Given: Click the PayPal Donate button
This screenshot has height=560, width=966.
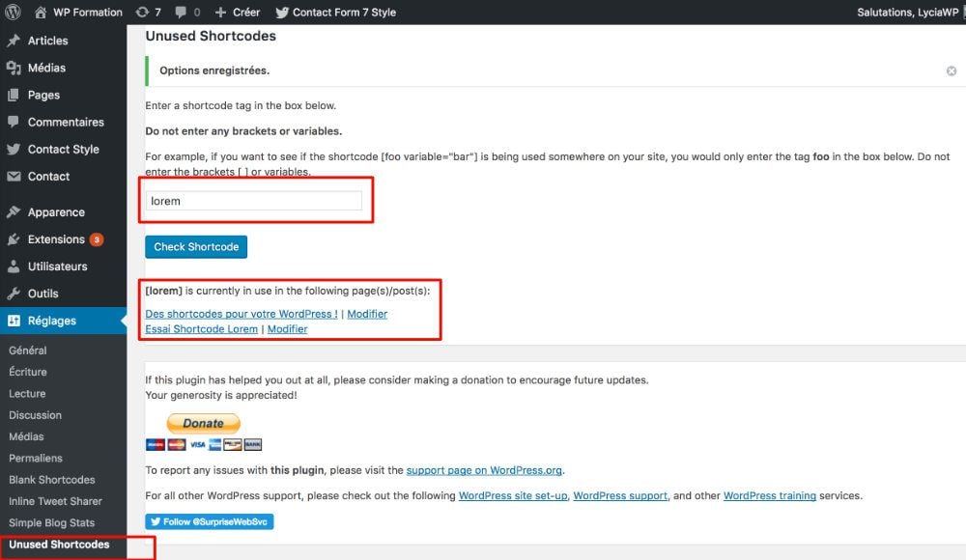Looking at the screenshot, I should 203,423.
